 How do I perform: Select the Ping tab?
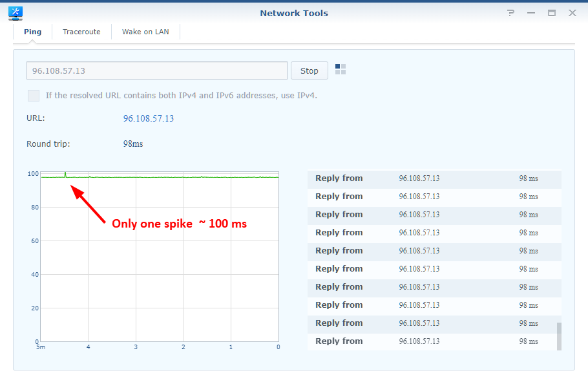pos(32,31)
